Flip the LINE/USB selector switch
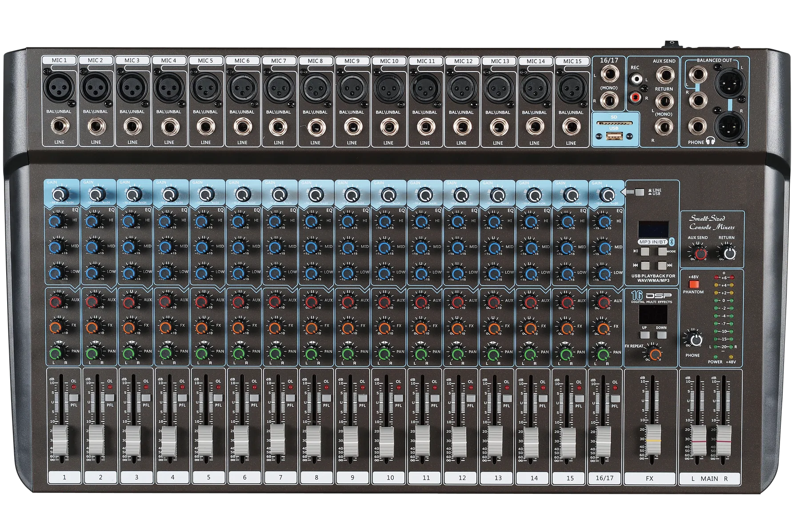The width and height of the screenshot is (800, 532). [x=639, y=192]
